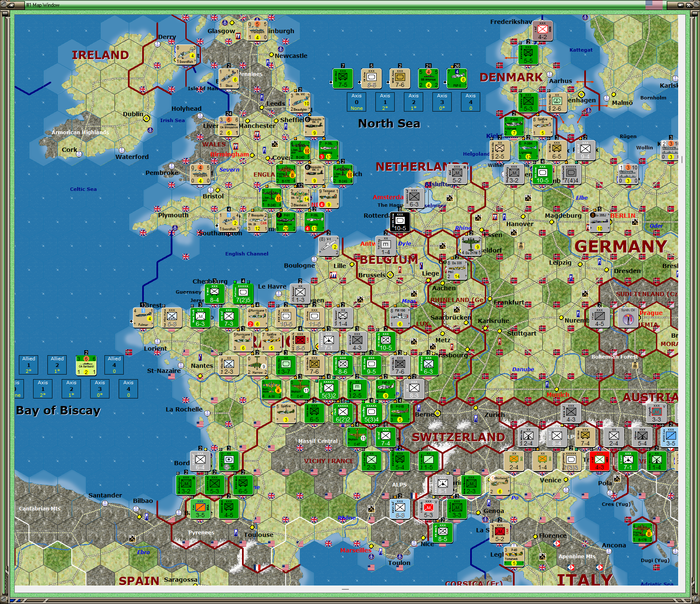Select gray 8-1 counter in the Alps
This screenshot has width=700, height=604.
442,485
